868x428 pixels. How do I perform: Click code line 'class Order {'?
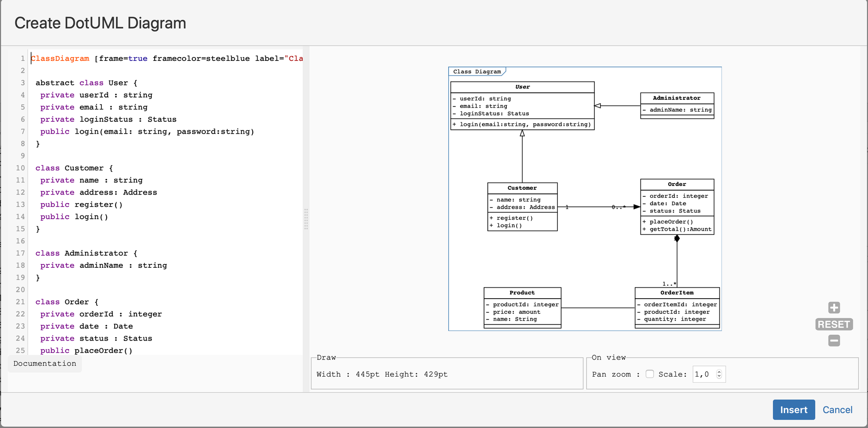67,302
